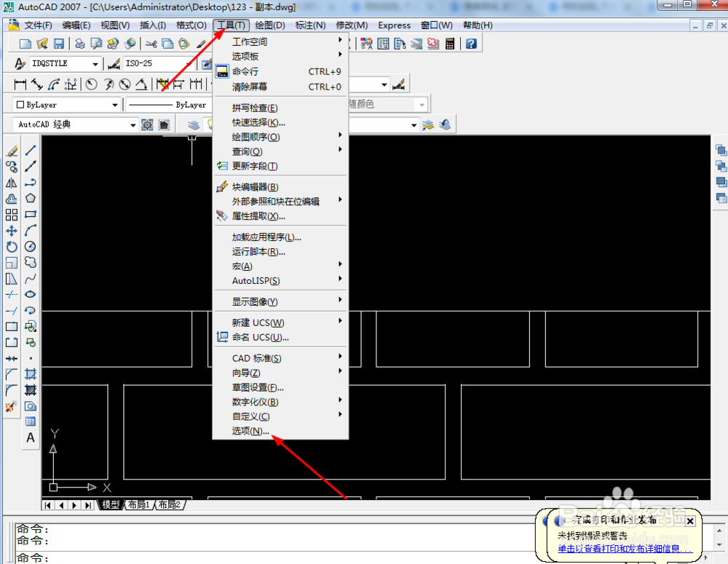The height and width of the screenshot is (564, 728).
Task: Click the Bring to Front draw-order icon
Action: tap(721, 151)
